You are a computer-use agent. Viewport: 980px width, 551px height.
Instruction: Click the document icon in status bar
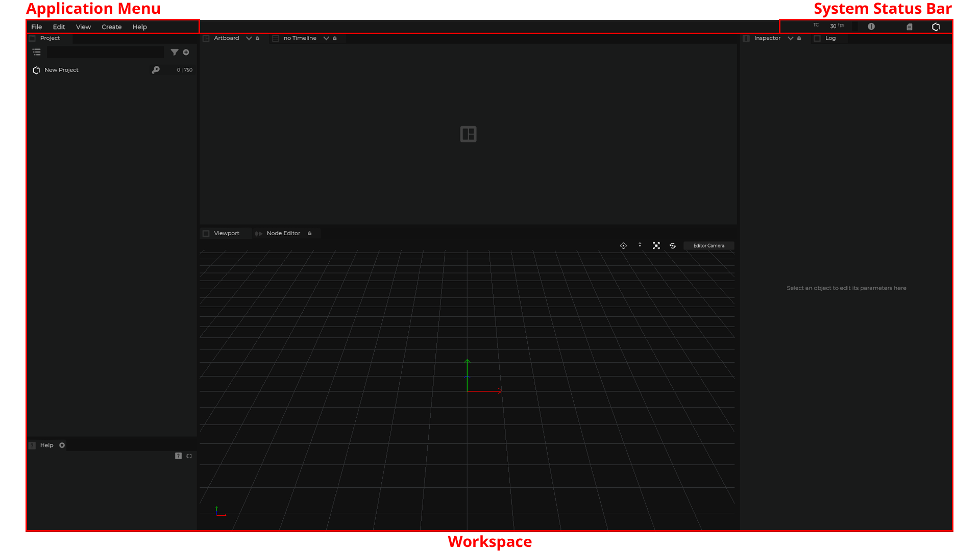tap(910, 27)
